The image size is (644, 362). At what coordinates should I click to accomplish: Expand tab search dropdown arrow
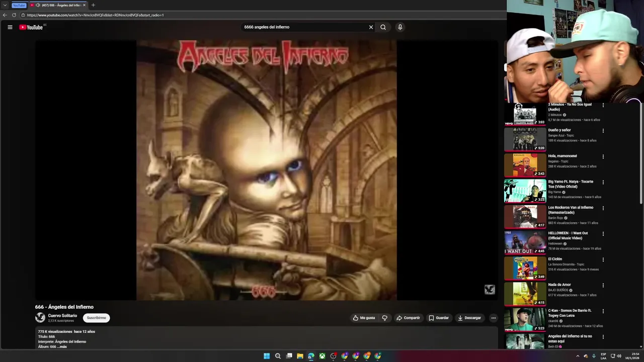pyautogui.click(x=5, y=5)
